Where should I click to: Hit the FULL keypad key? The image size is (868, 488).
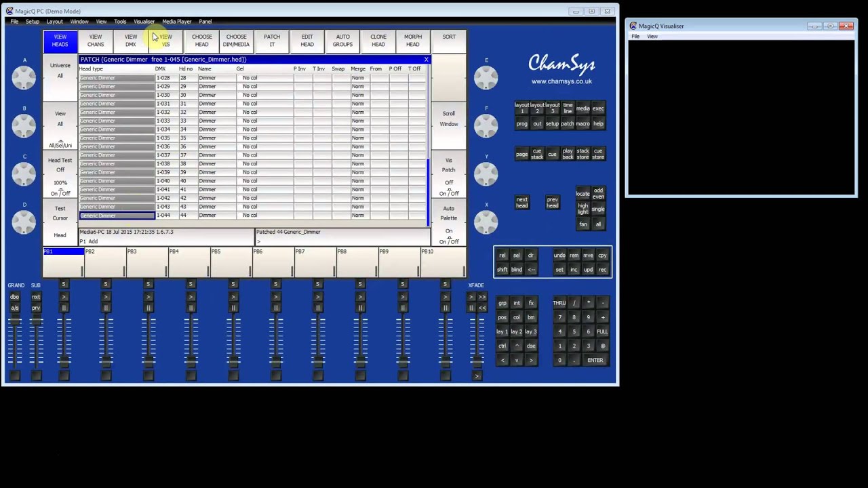click(x=602, y=331)
